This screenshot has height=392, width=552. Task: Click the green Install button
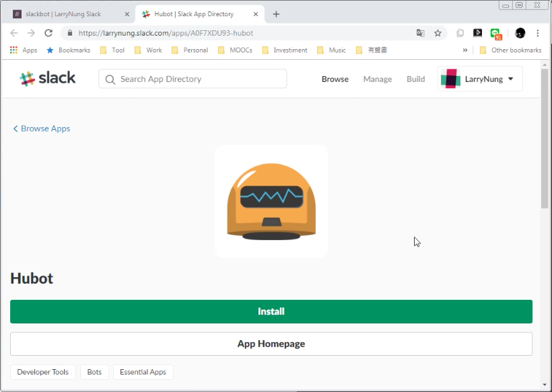point(271,311)
